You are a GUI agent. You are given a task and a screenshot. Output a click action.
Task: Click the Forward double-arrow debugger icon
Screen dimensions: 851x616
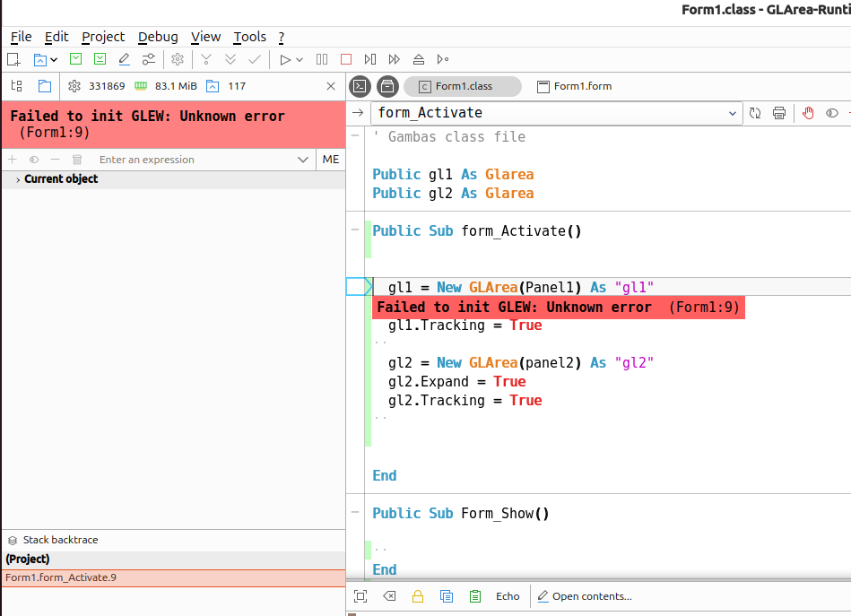395,59
